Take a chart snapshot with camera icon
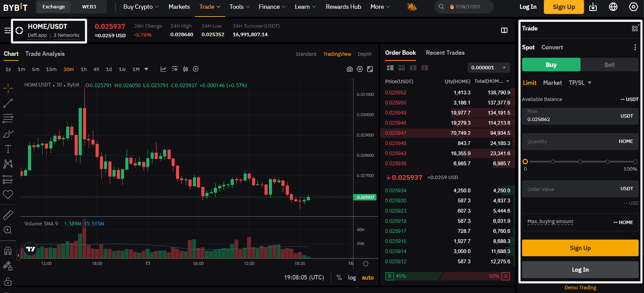This screenshot has width=644, height=293. (349, 69)
